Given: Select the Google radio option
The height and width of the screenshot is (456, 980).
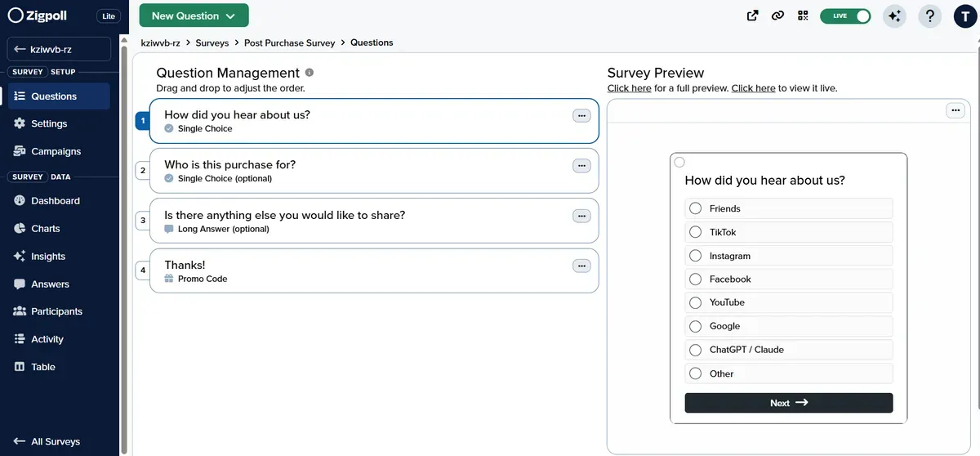Looking at the screenshot, I should 695,326.
